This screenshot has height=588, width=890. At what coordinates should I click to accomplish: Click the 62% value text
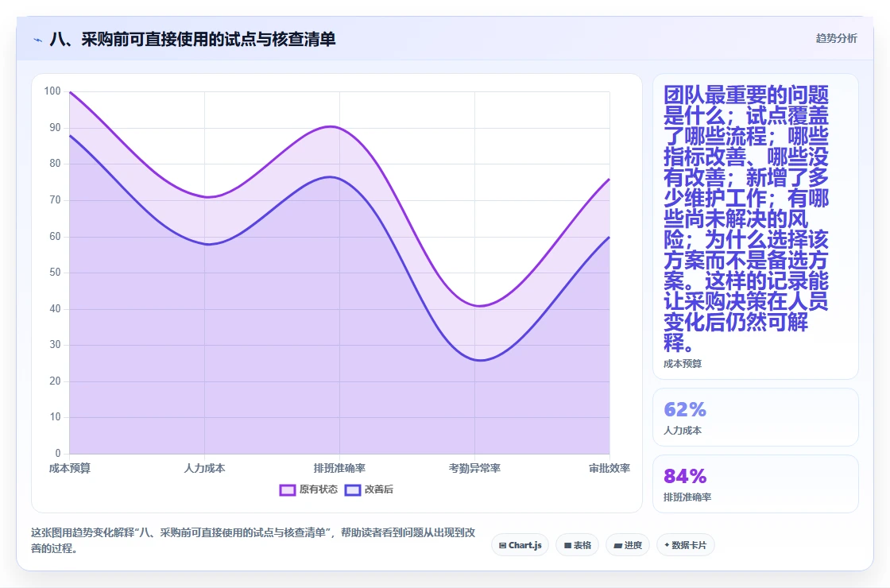click(685, 409)
